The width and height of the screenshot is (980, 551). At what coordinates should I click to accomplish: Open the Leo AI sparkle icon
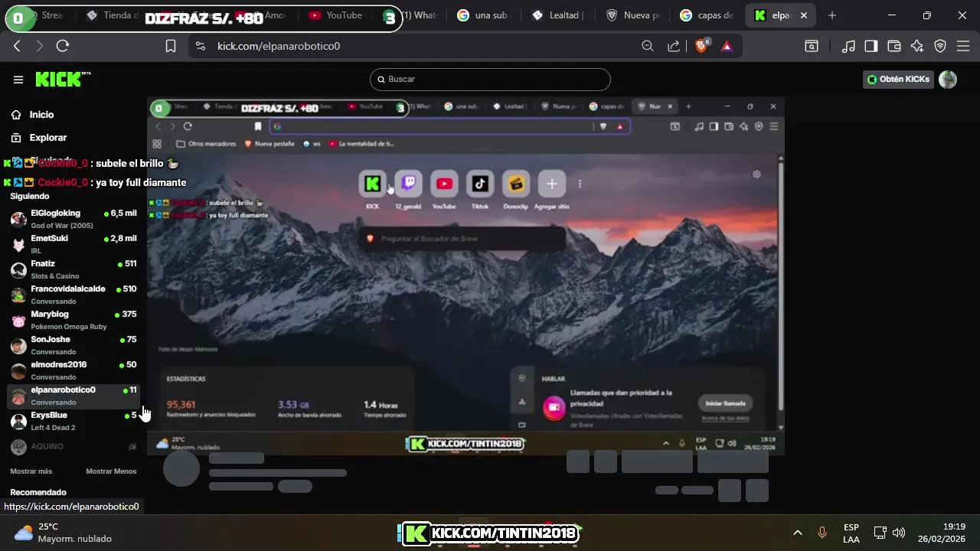(x=917, y=46)
